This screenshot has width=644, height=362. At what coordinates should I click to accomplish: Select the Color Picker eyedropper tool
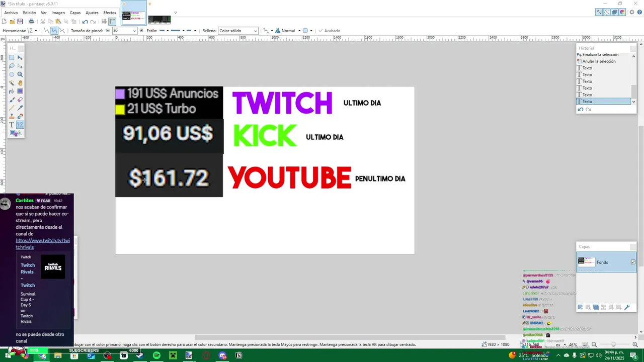[x=20, y=108]
